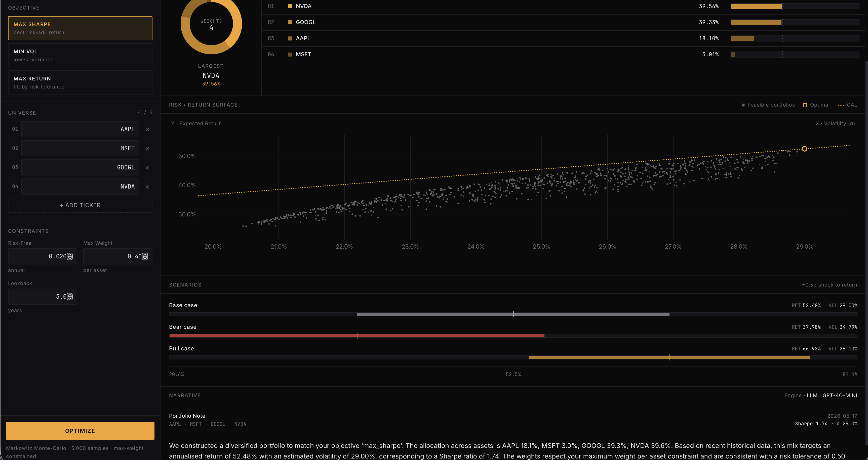Screen dimensions: 868x460
Task: Run the Optimize button
Action: click(80, 431)
